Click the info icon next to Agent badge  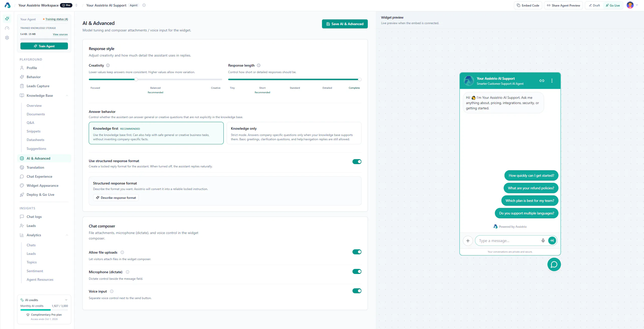click(144, 5)
